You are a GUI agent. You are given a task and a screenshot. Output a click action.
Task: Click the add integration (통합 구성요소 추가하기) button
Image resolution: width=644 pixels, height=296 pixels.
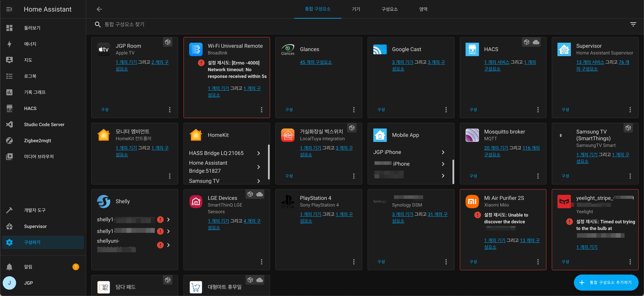click(x=606, y=282)
